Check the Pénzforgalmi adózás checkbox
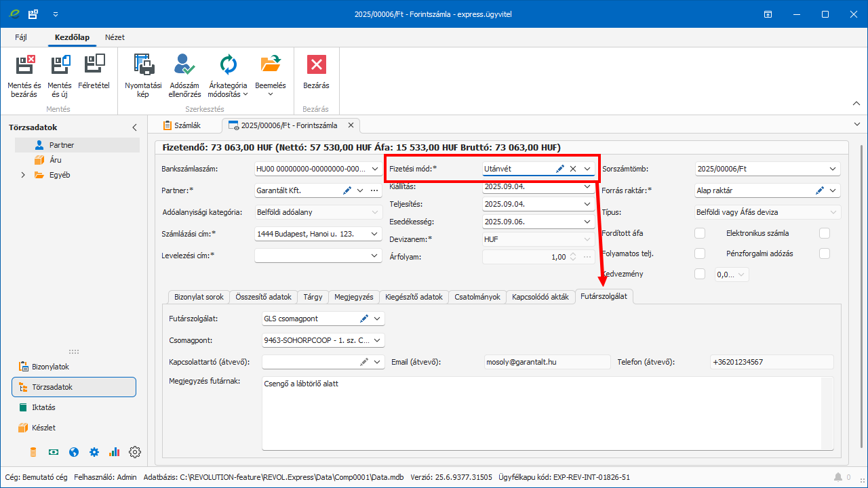 pos(825,253)
